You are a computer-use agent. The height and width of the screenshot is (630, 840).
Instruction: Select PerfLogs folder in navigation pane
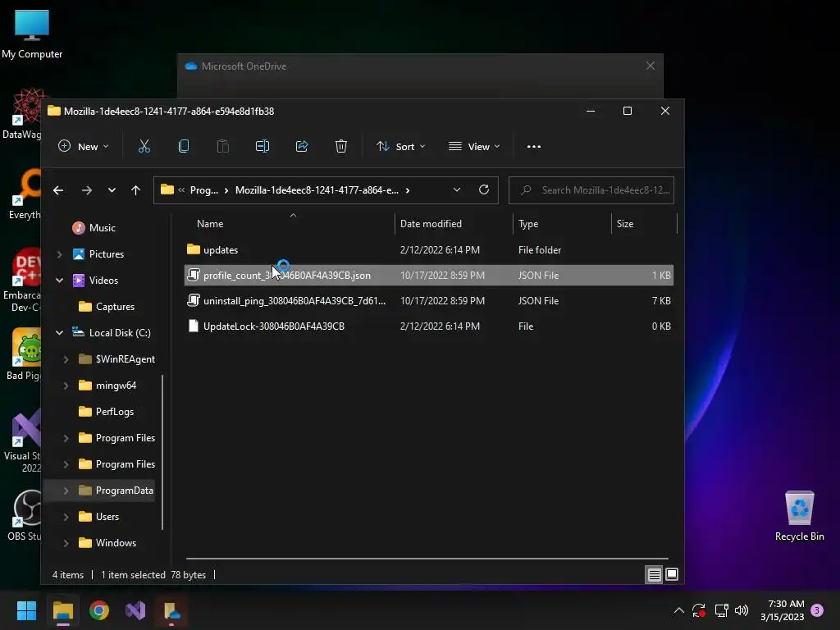[x=106, y=412]
